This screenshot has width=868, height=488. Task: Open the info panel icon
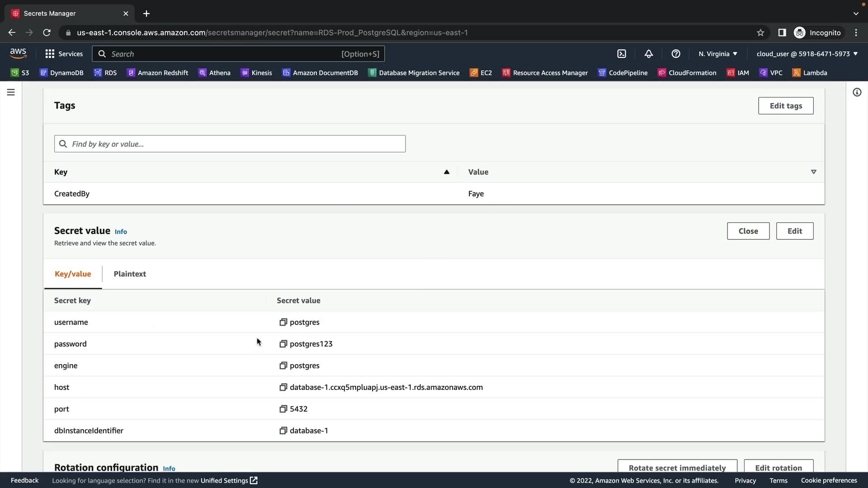coord(857,92)
